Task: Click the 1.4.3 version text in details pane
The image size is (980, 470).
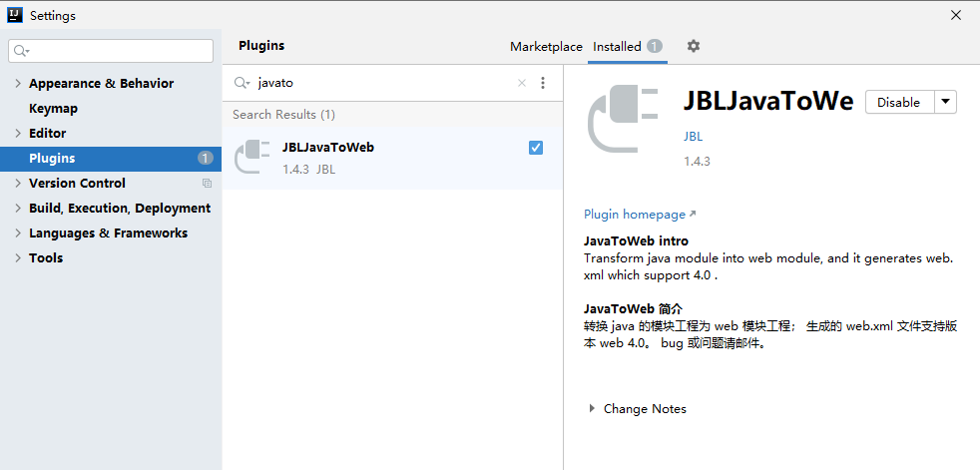Action: (697, 162)
